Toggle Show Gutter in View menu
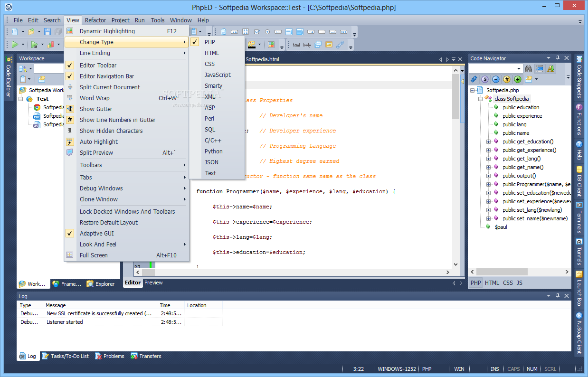The height and width of the screenshot is (377, 588). [x=127, y=109]
